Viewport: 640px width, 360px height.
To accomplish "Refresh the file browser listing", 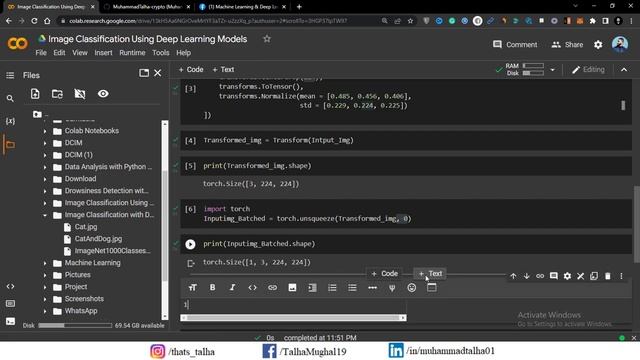I will [57, 94].
